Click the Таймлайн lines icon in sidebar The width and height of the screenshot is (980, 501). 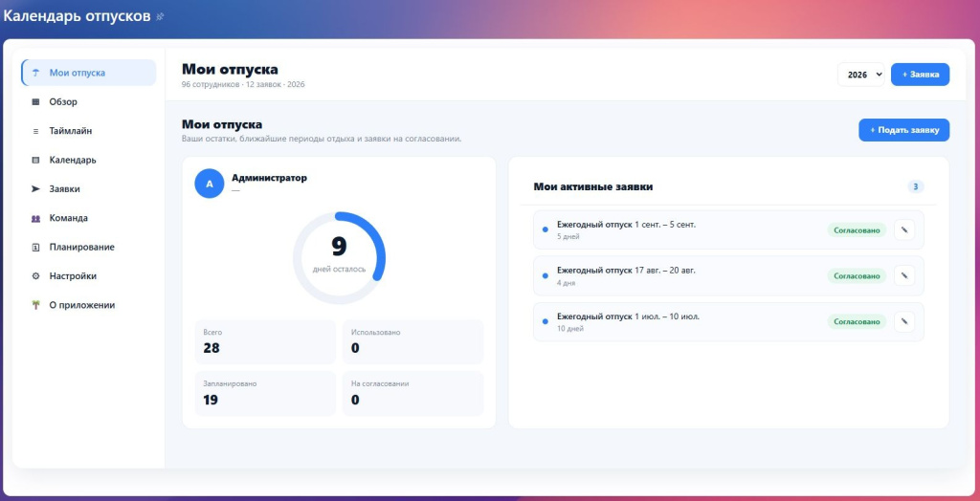click(x=35, y=131)
